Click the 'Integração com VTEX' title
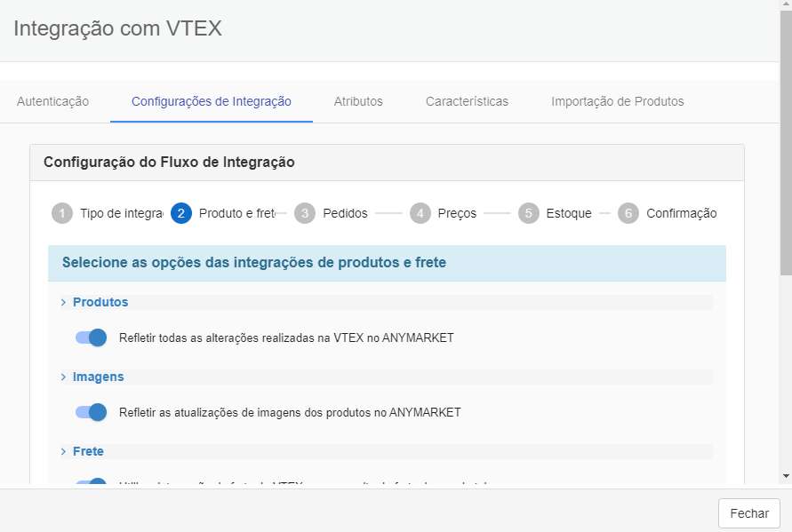Viewport: 792px width, 532px height. 117,28
